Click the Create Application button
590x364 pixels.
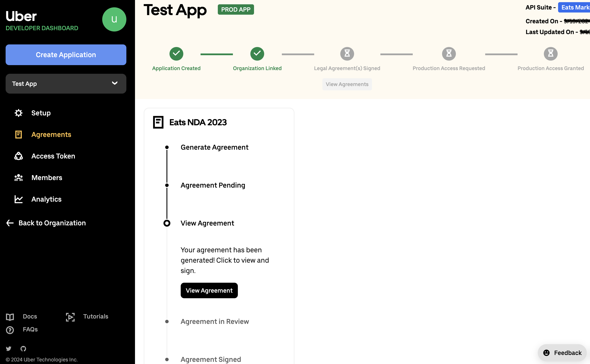coord(66,55)
